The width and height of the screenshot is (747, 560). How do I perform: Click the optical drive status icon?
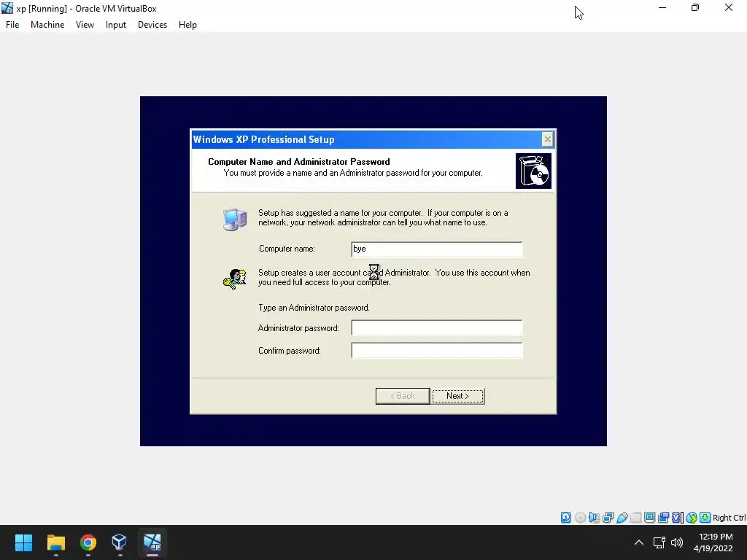click(580, 518)
